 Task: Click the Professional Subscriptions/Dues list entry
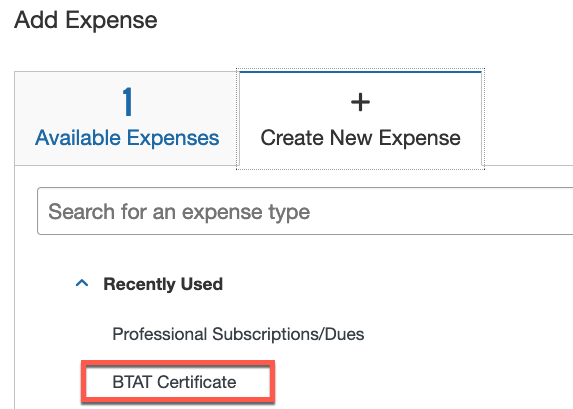(238, 334)
